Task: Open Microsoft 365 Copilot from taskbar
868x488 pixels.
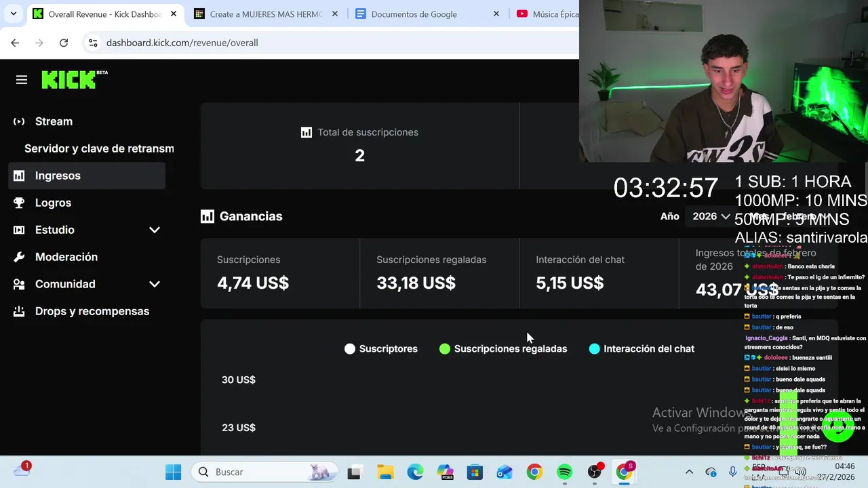Action: pos(445,472)
